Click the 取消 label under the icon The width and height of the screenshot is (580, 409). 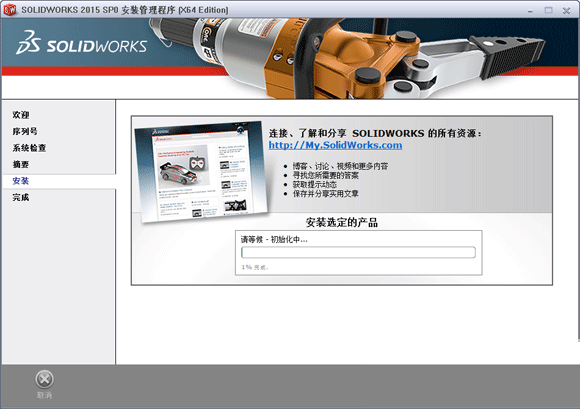(x=44, y=395)
